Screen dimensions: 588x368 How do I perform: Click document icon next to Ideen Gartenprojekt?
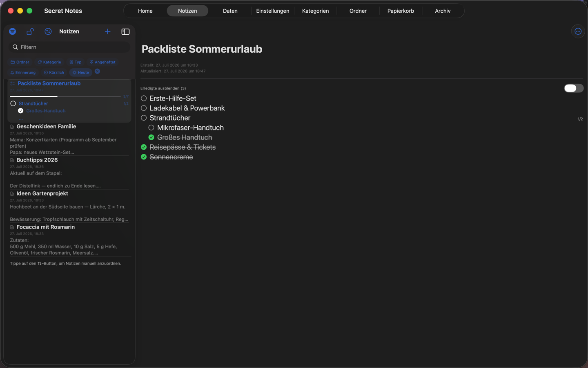pos(12,194)
